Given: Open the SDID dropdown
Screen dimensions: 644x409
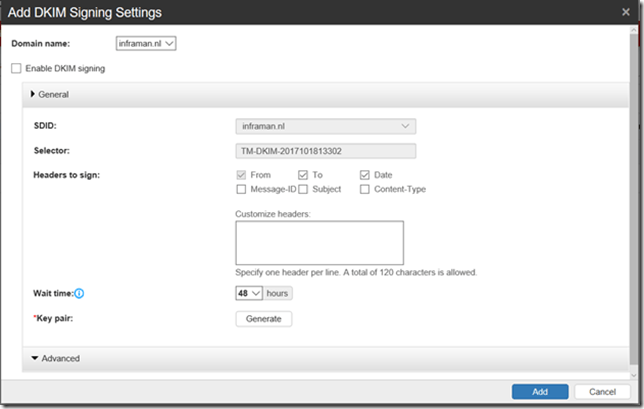Looking at the screenshot, I should [325, 126].
